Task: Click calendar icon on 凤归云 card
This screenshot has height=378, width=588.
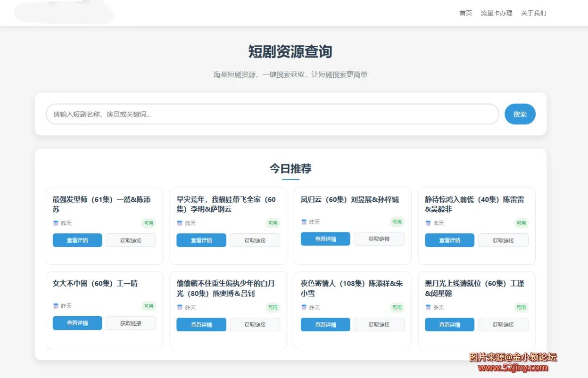Action: [304, 222]
